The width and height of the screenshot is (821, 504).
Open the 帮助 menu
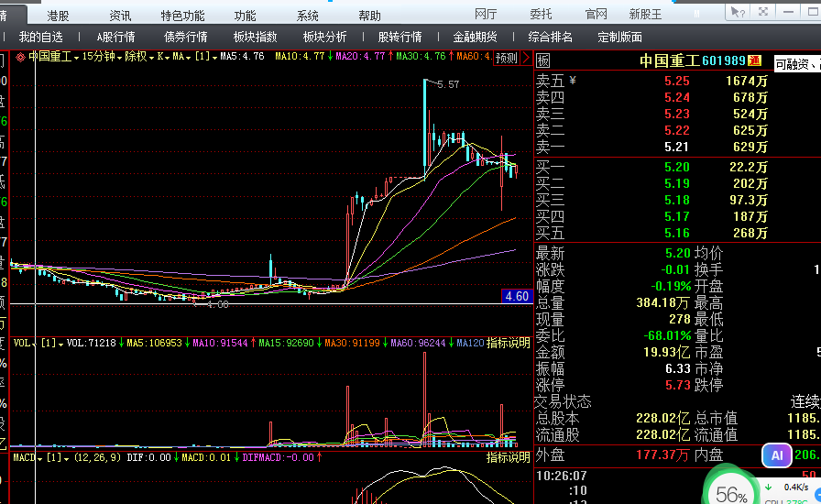[369, 16]
